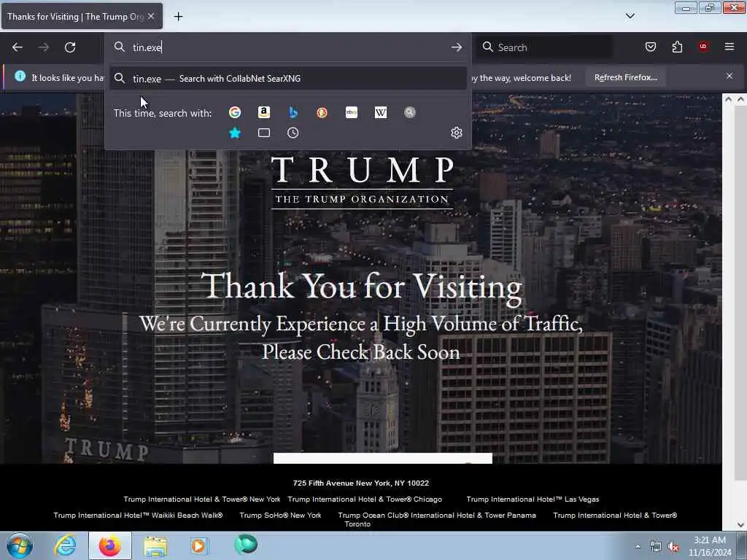Open network tray icon
The width and height of the screenshot is (747, 560).
click(x=656, y=547)
